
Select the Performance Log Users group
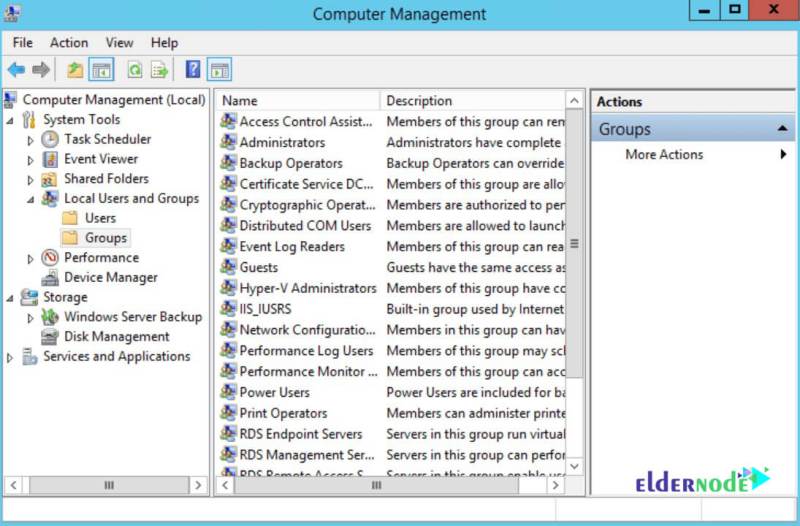pyautogui.click(x=306, y=350)
